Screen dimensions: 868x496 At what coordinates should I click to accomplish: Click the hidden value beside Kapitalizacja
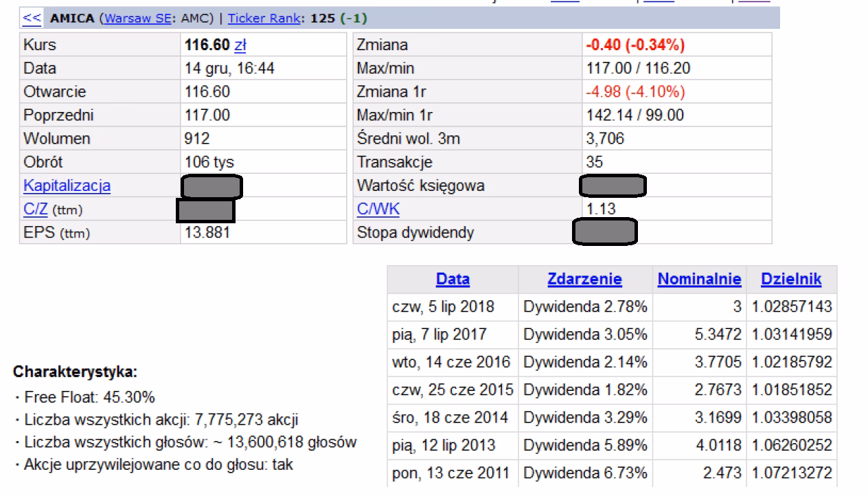[212, 187]
